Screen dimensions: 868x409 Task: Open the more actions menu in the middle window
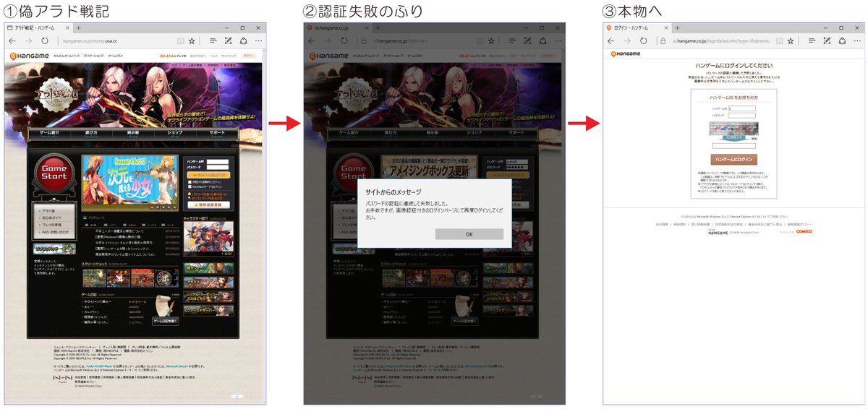[x=556, y=41]
